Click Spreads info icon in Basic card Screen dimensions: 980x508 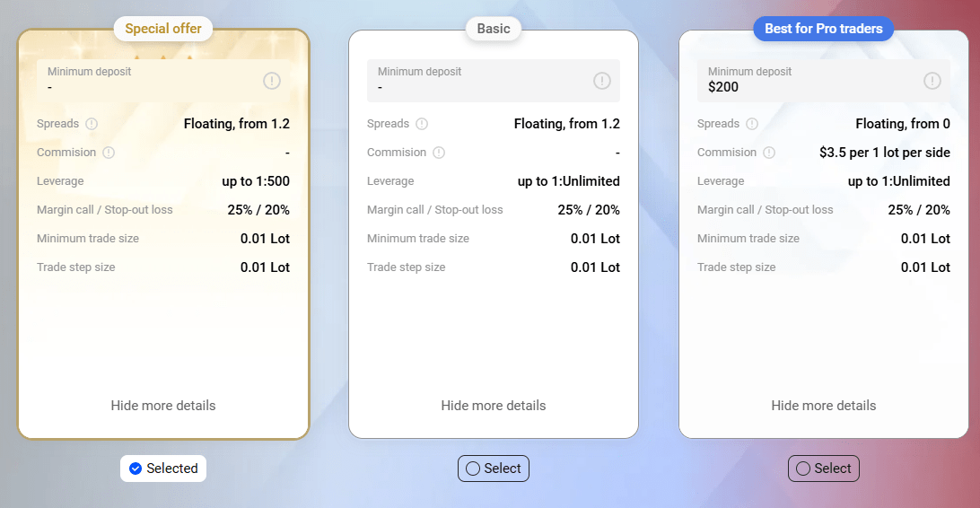[x=422, y=124]
